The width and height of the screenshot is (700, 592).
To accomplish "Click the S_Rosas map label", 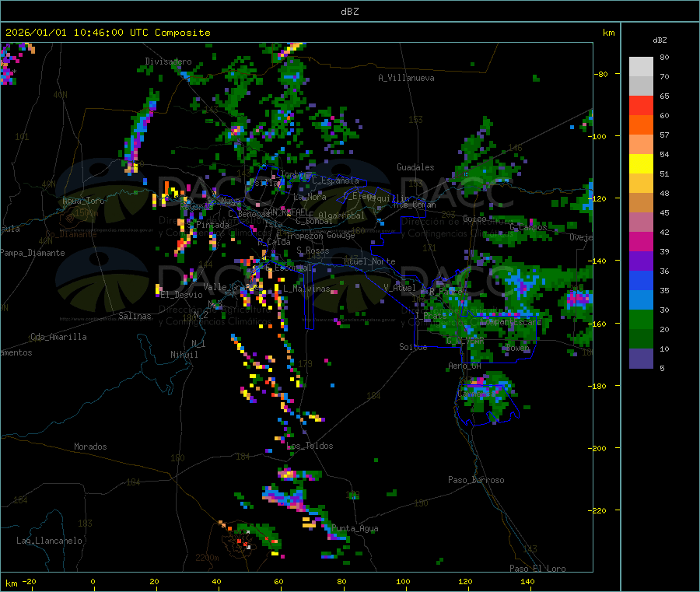I will 313,251.
